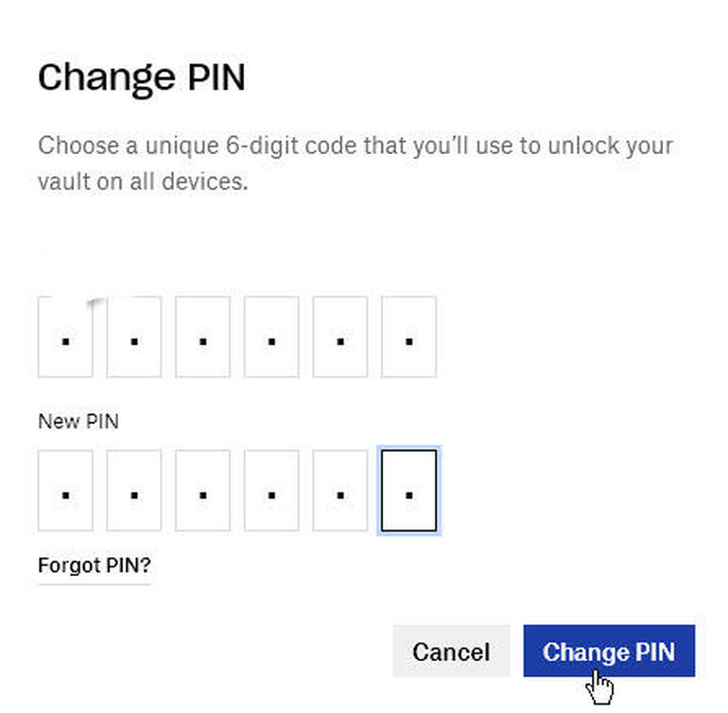728x713 pixels.
Task: Open the Forgot PIN? link
Action: point(94,565)
